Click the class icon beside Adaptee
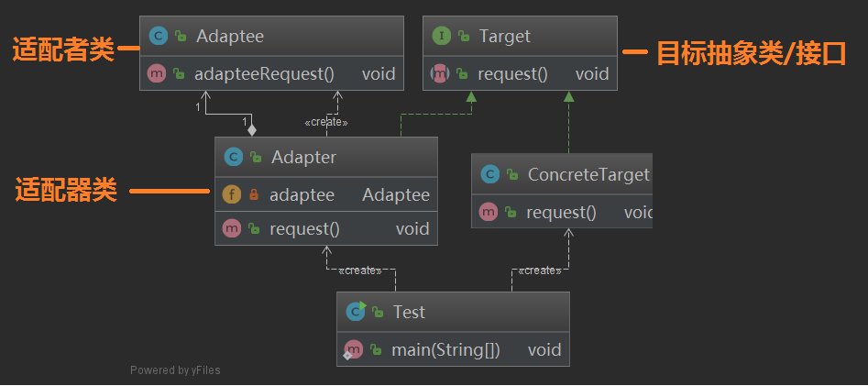This screenshot has height=386, width=868. 158,37
